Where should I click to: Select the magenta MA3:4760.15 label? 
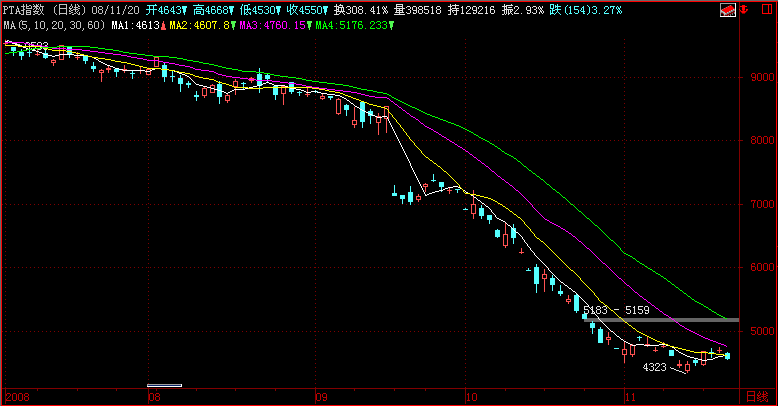tap(275, 25)
